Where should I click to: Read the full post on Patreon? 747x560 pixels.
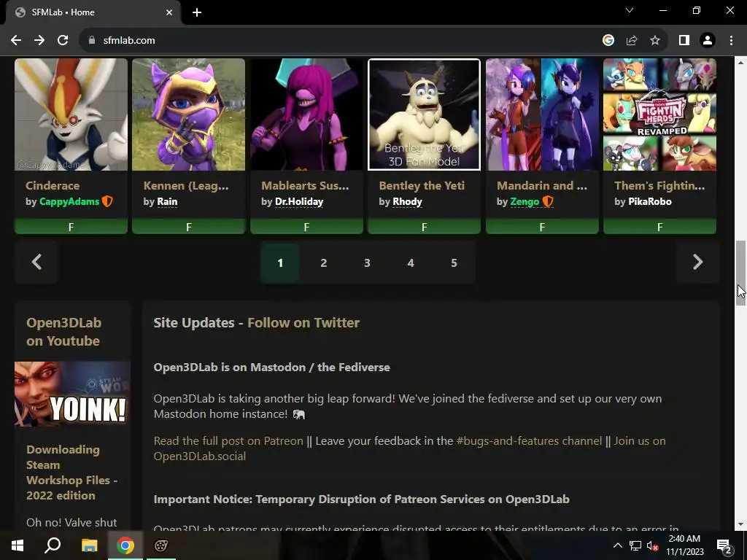click(x=228, y=441)
